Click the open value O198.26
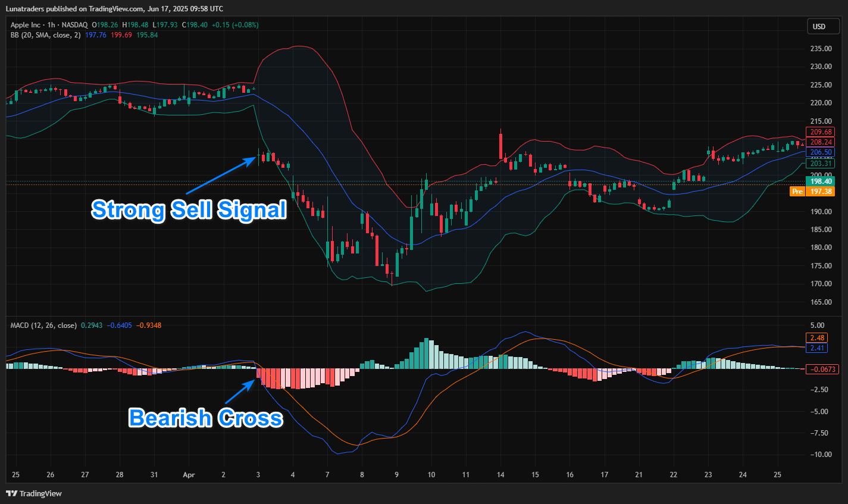This screenshot has width=848, height=504. tap(105, 25)
